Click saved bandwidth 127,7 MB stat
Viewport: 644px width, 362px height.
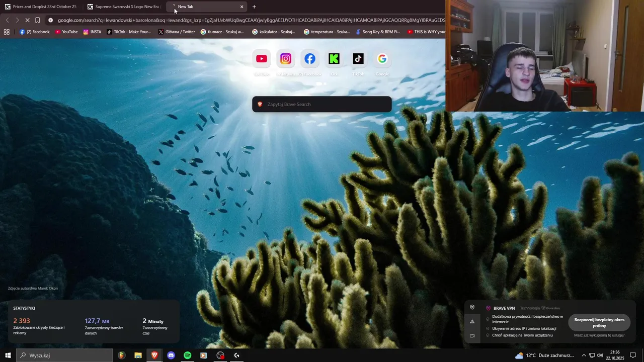pos(97,321)
